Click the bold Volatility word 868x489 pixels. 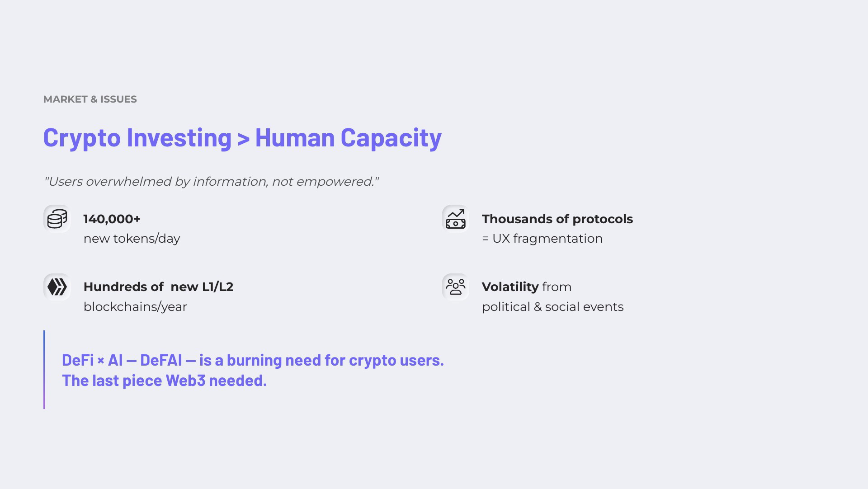(x=510, y=287)
